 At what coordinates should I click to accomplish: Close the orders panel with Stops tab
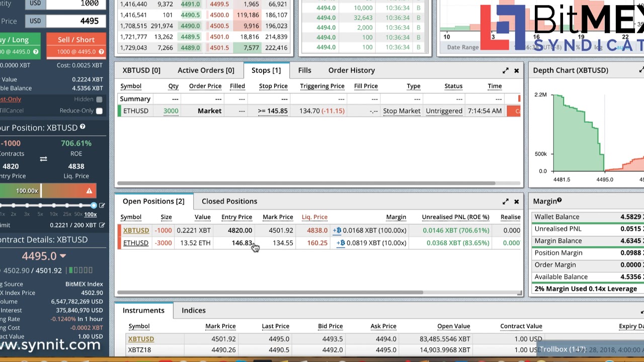click(x=516, y=70)
